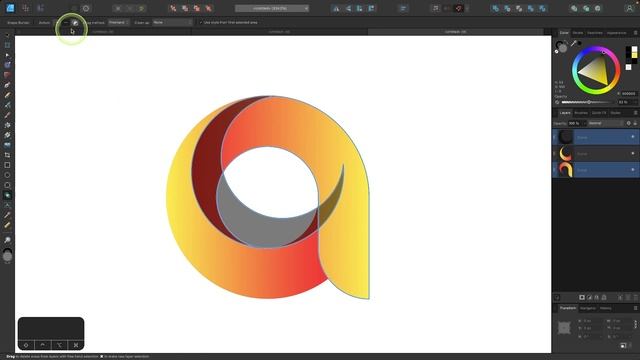
Task: Apply the Add boolean operation
Action: pyautogui.click(x=495, y=8)
